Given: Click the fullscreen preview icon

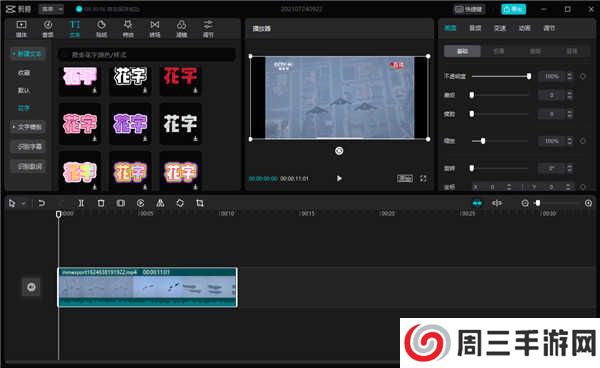Looking at the screenshot, I should (x=423, y=179).
